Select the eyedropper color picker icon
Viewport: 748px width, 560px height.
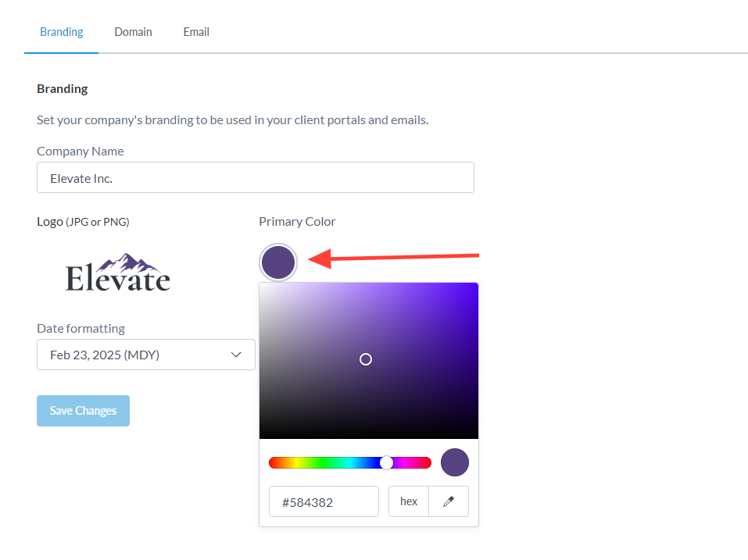[449, 501]
